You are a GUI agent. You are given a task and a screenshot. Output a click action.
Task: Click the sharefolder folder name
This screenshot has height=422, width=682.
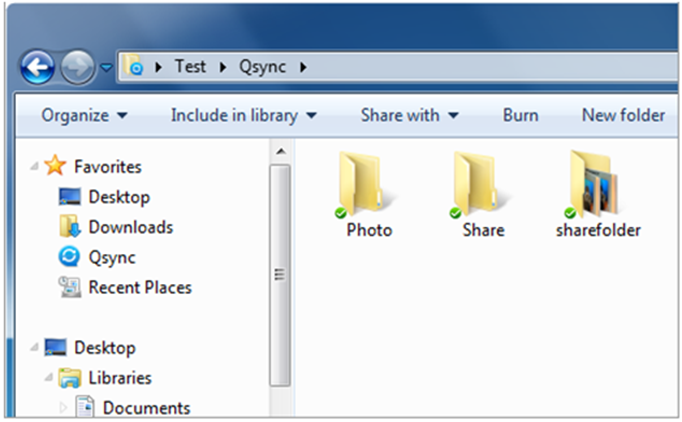598,230
